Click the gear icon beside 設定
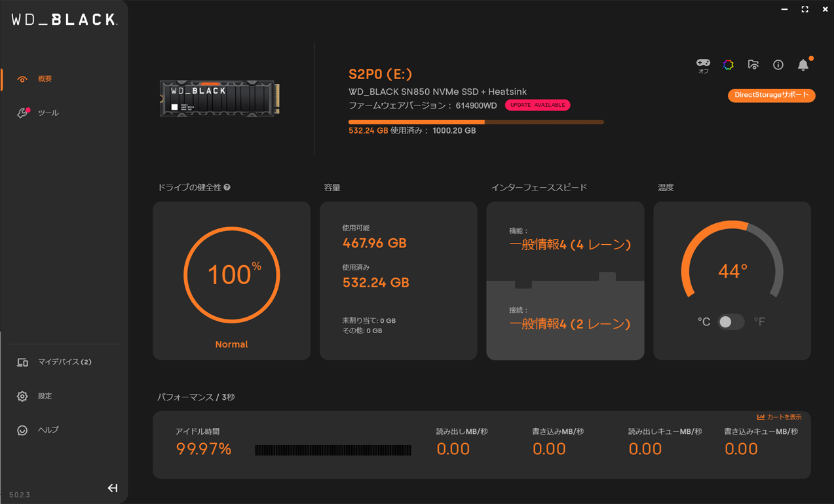Image resolution: width=834 pixels, height=504 pixels. tap(22, 396)
